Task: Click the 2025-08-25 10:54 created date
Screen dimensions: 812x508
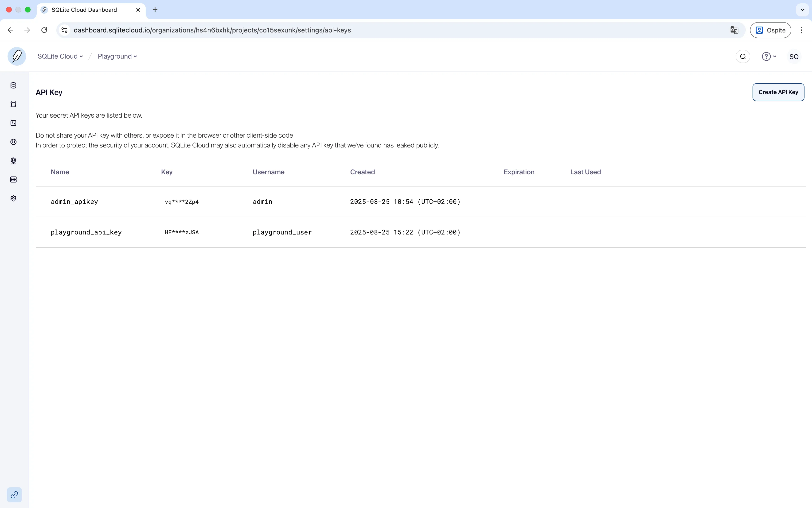Action: pyautogui.click(x=405, y=202)
